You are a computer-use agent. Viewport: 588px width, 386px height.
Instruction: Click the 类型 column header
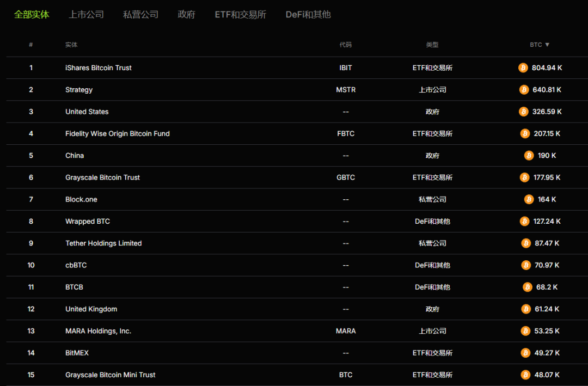(432, 45)
